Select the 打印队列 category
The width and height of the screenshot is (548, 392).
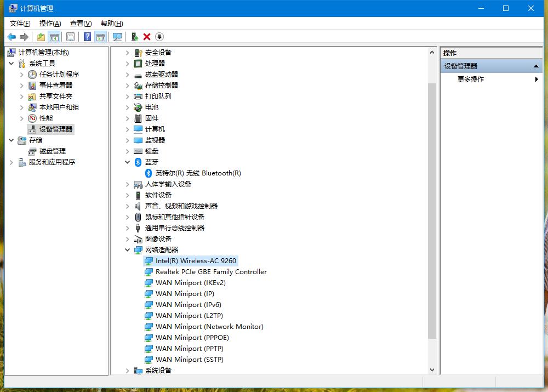point(158,96)
